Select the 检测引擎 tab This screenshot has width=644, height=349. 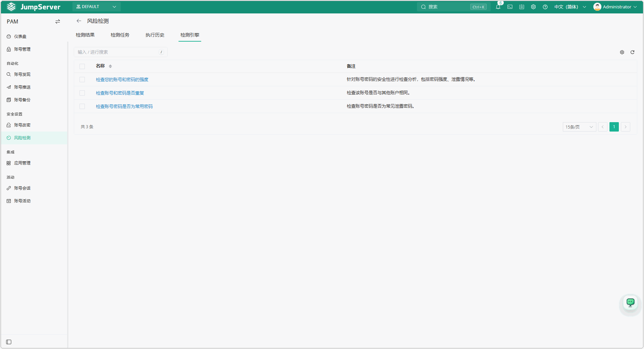190,35
